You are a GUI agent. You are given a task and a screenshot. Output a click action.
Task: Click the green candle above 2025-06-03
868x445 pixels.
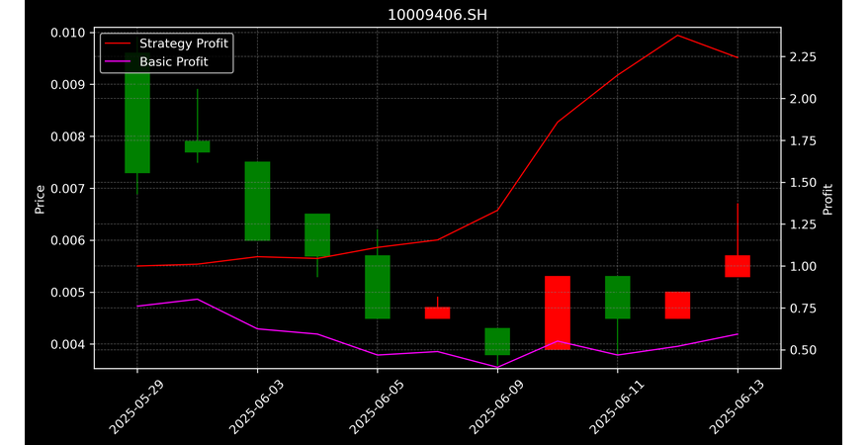tap(257, 201)
